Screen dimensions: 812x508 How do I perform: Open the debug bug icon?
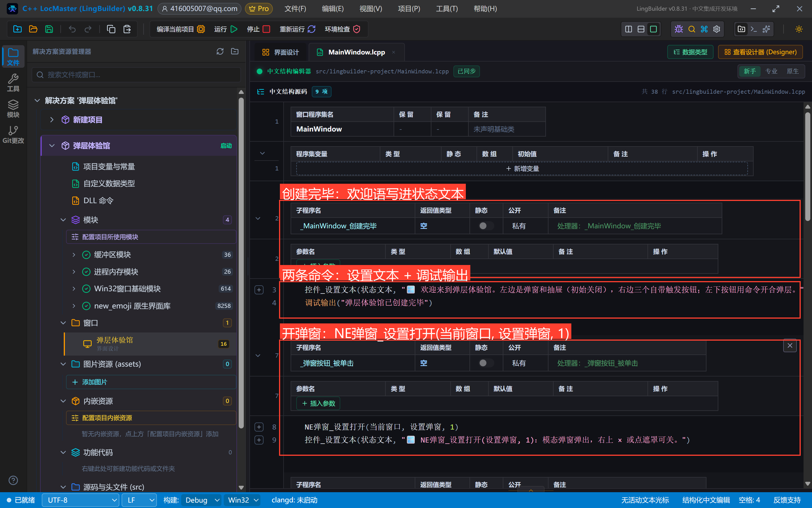679,29
